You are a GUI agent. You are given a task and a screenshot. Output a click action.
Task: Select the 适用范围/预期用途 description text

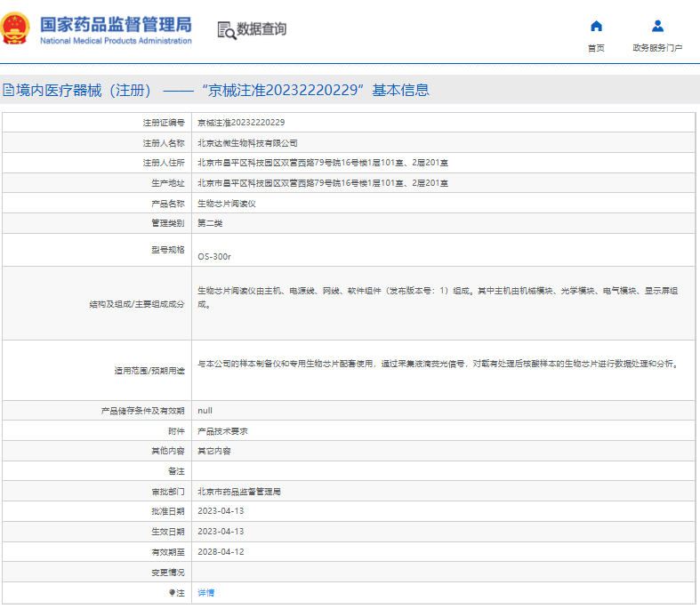[x=439, y=364]
